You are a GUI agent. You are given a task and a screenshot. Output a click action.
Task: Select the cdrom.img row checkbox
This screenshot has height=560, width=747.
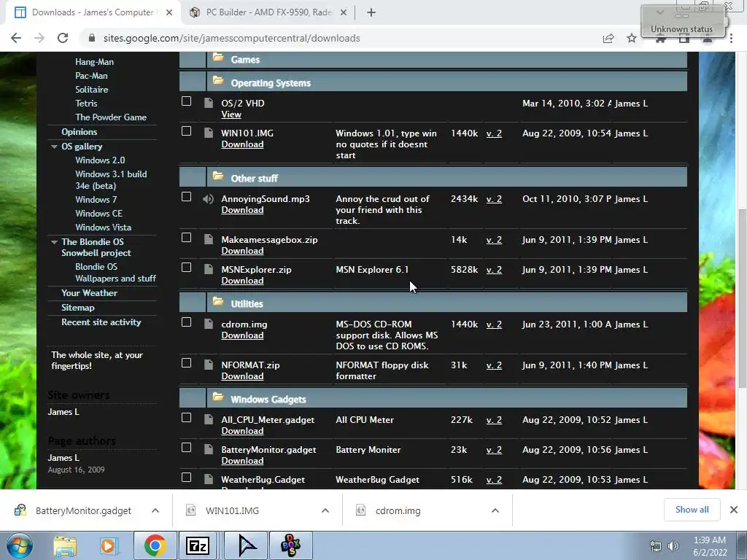pos(186,322)
